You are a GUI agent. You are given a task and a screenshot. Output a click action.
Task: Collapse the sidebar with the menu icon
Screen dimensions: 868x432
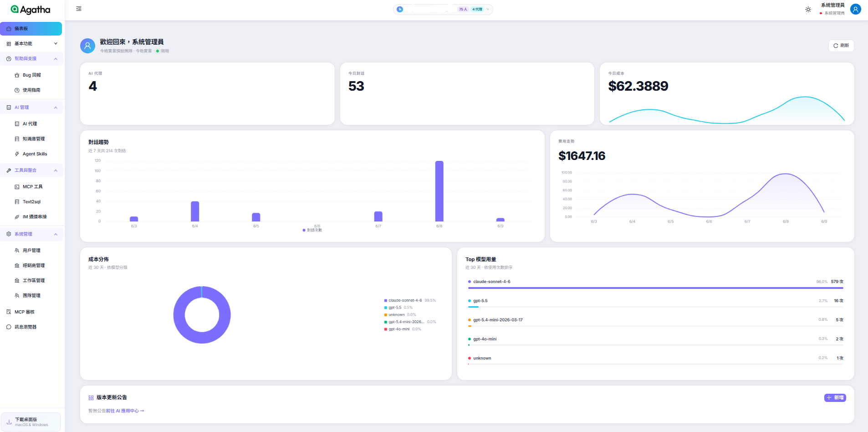click(x=79, y=9)
